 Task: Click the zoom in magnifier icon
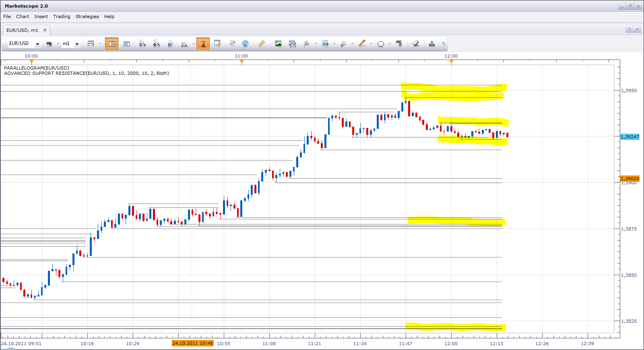142,44
